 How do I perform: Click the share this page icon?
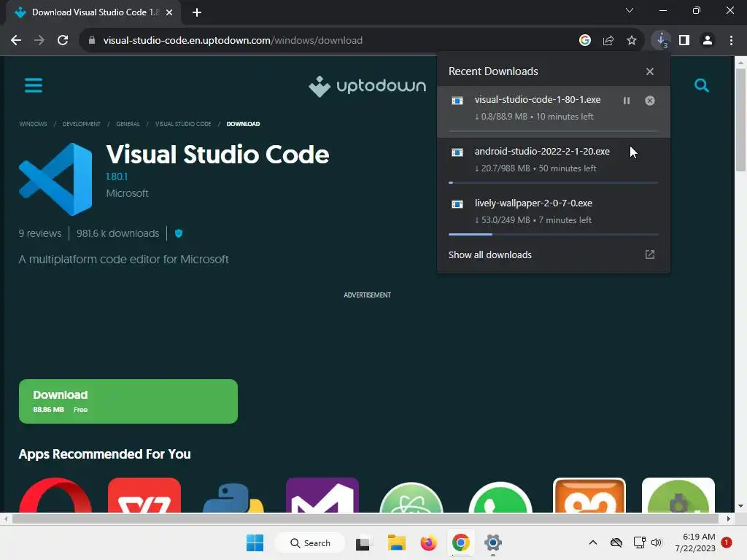click(x=608, y=41)
